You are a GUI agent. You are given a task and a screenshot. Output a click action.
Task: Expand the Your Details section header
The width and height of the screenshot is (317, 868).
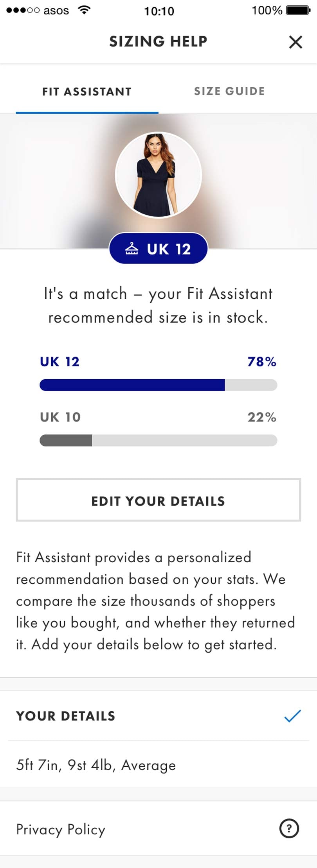(66, 716)
